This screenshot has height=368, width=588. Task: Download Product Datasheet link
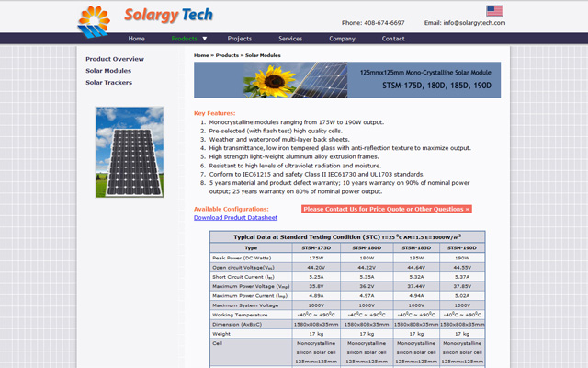pos(235,218)
